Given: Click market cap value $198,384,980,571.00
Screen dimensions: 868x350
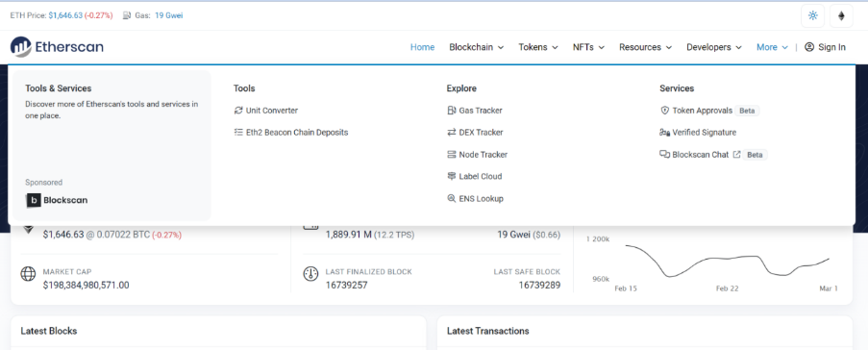Looking at the screenshot, I should click(x=86, y=286).
